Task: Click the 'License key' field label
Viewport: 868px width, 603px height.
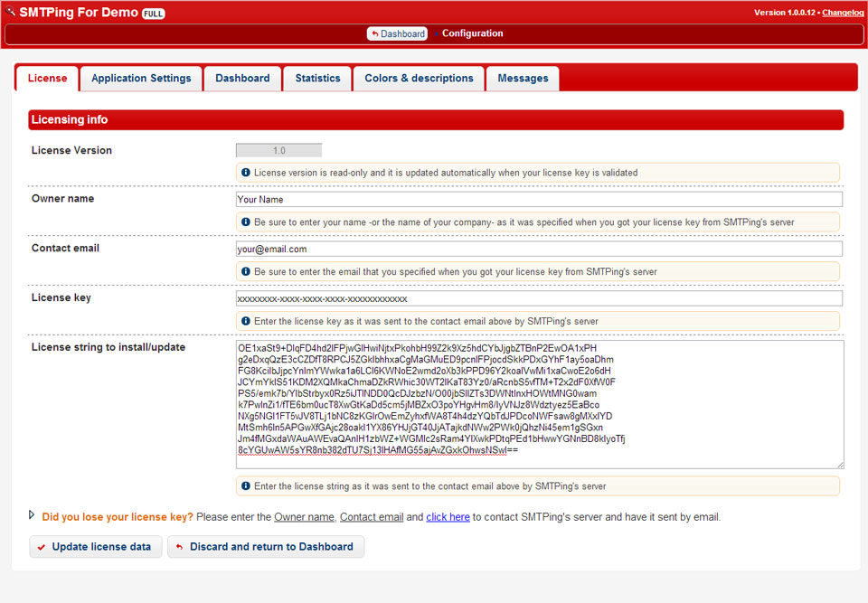Action: [x=61, y=298]
